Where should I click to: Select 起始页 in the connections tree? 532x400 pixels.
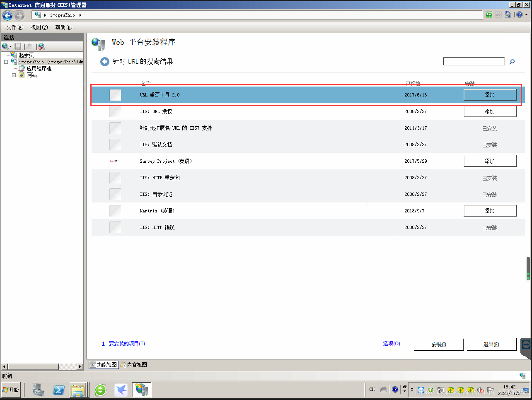pos(26,55)
